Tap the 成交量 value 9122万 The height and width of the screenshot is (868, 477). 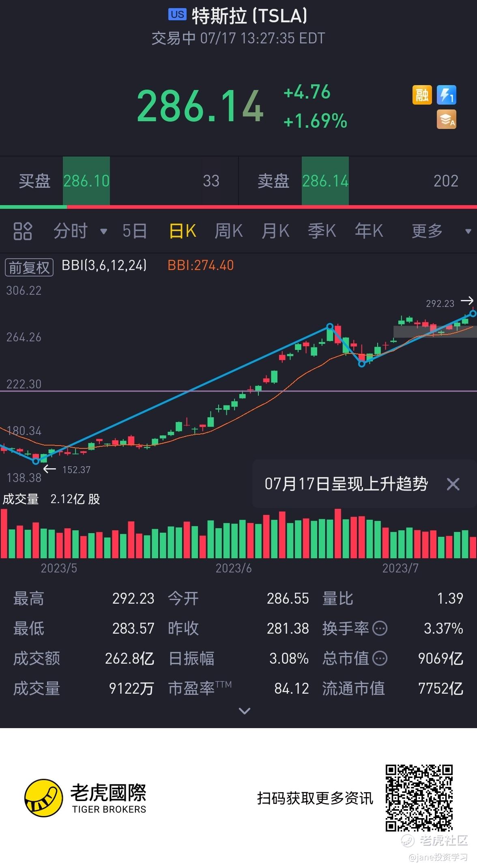(132, 688)
